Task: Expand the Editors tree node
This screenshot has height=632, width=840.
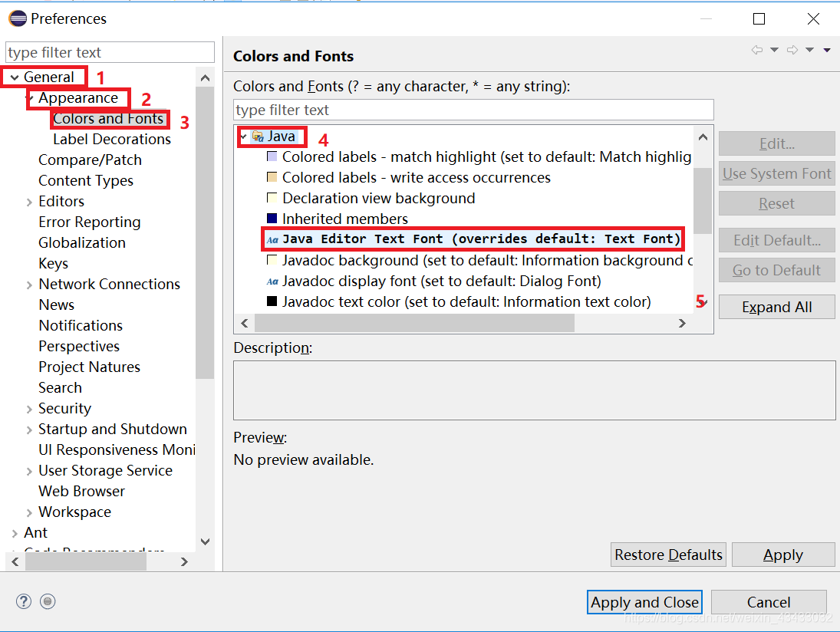Action: (x=29, y=202)
